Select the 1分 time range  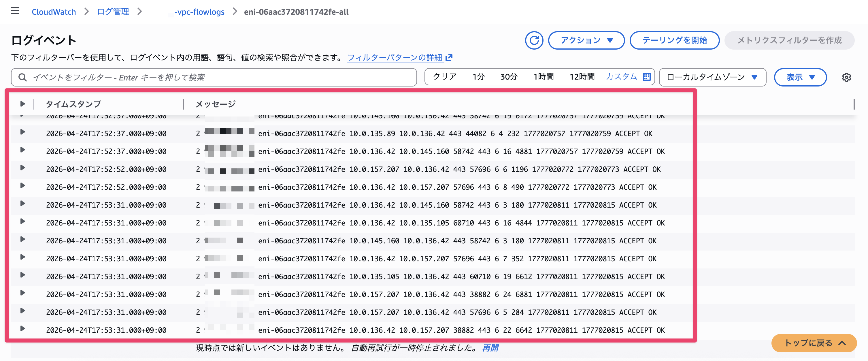pyautogui.click(x=478, y=76)
